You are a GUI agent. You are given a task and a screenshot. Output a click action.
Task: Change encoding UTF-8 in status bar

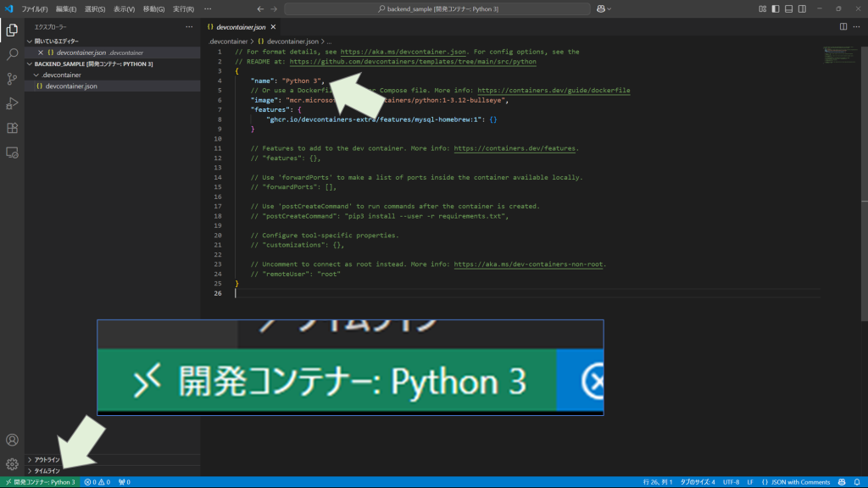point(732,482)
